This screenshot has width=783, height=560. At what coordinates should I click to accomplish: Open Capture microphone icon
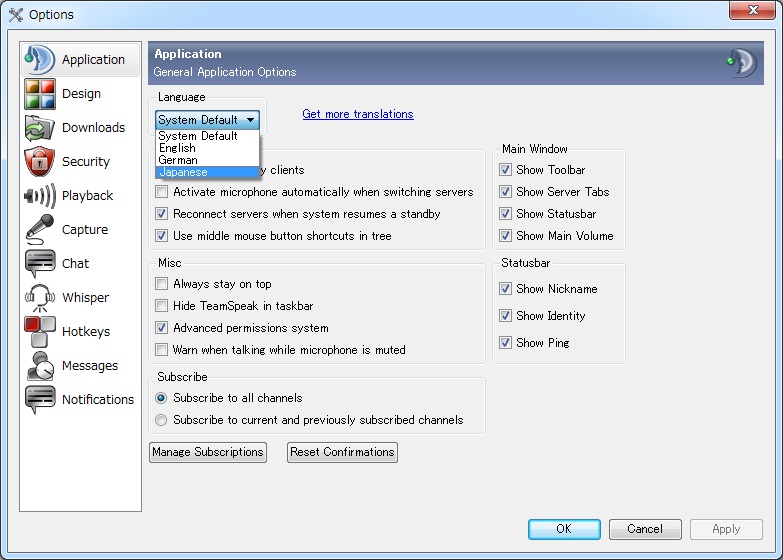pos(40,229)
